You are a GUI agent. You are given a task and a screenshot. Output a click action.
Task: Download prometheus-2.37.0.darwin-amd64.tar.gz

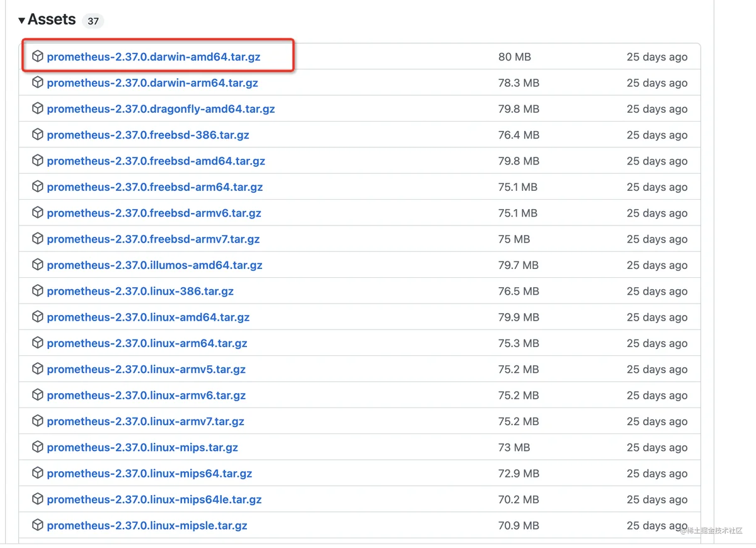[x=154, y=57]
